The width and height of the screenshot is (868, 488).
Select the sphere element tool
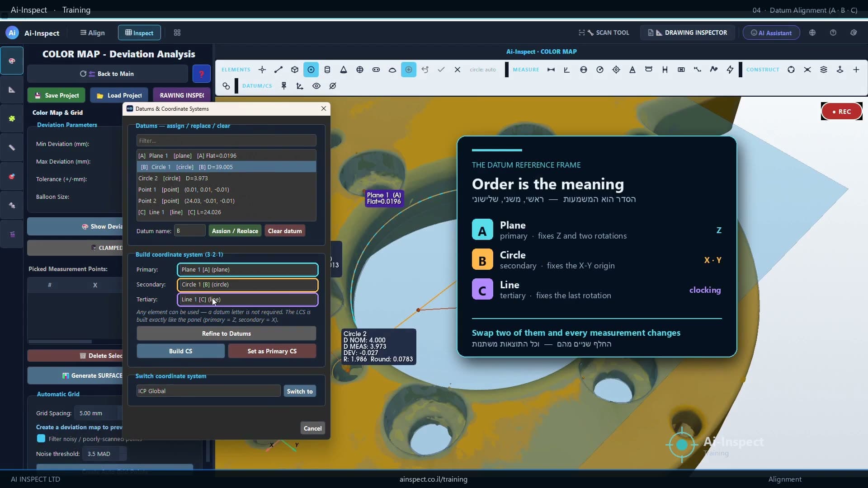click(360, 70)
